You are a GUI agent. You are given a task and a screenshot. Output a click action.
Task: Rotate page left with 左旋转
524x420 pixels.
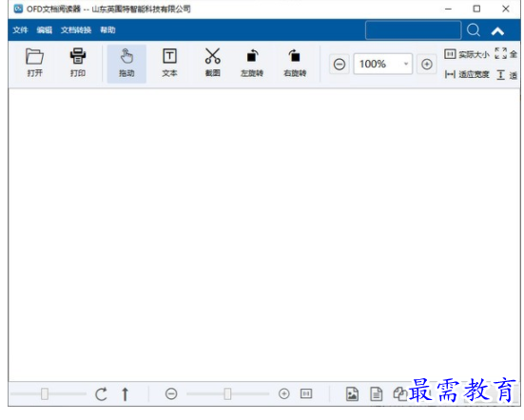[252, 63]
